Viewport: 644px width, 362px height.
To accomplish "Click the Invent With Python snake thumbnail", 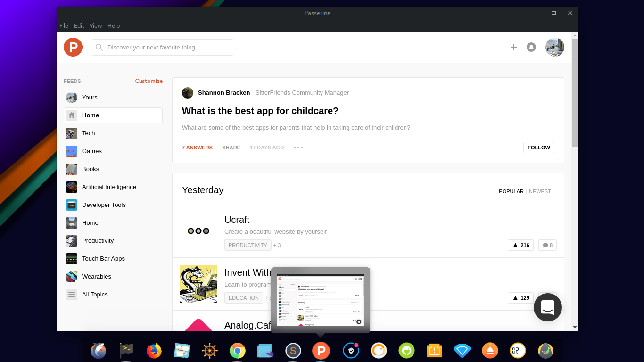I will pos(198,284).
